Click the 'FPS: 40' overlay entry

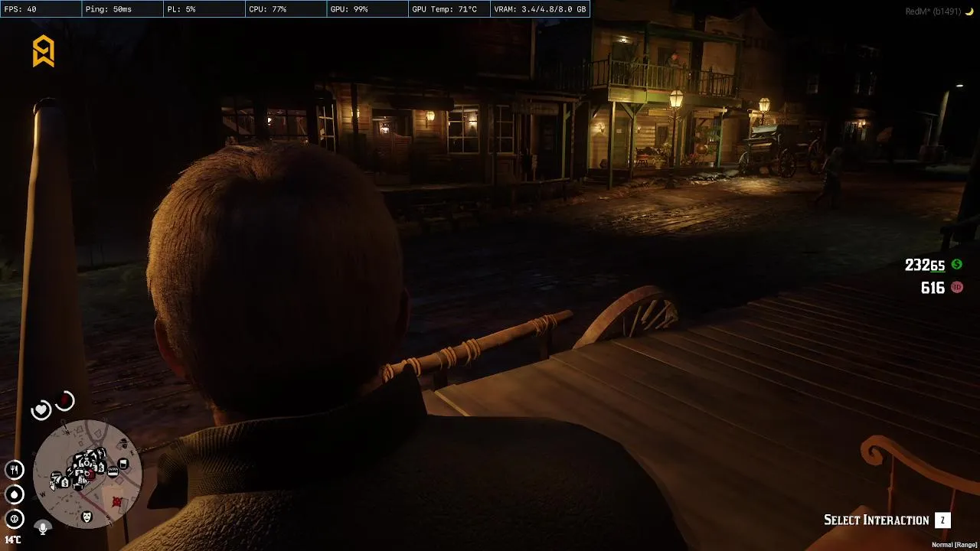(x=41, y=9)
